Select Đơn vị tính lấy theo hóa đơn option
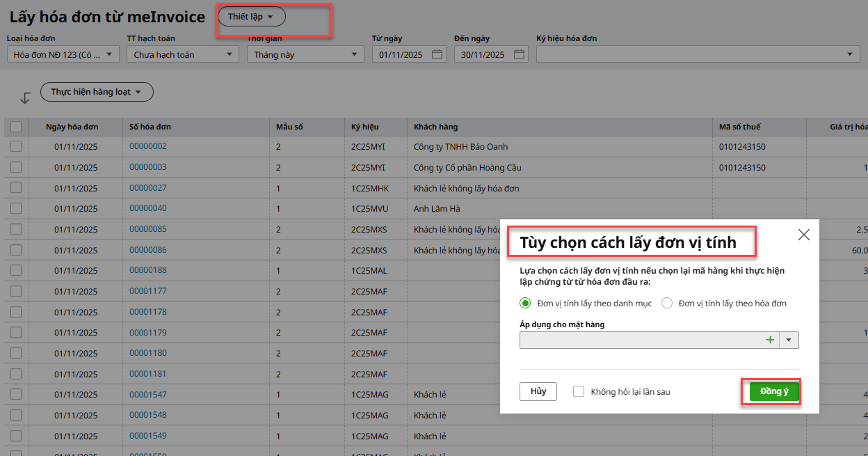The image size is (868, 456). [x=667, y=303]
